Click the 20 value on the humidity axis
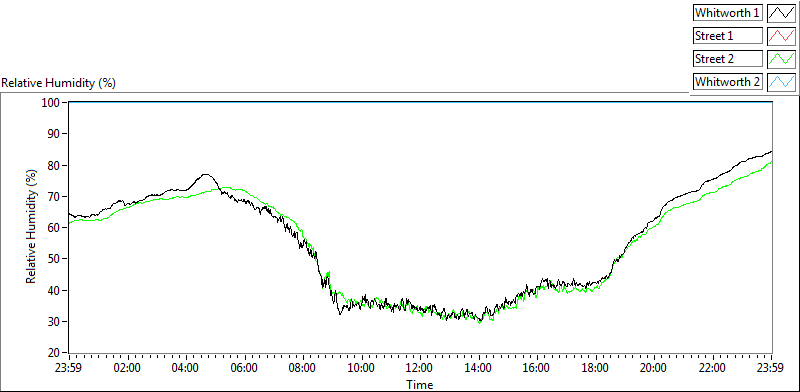Screen dimensions: 800x392 pos(54,353)
